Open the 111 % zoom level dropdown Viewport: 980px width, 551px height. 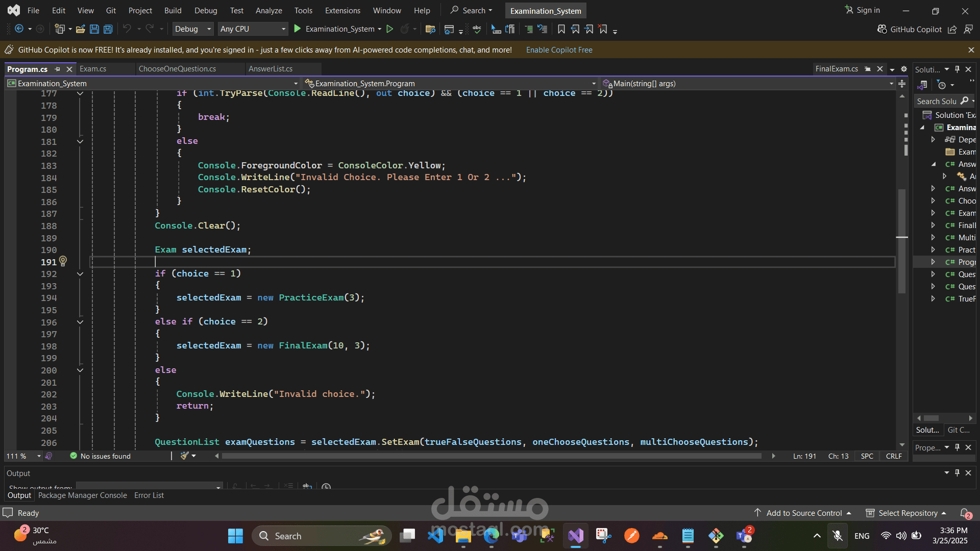pos(23,456)
